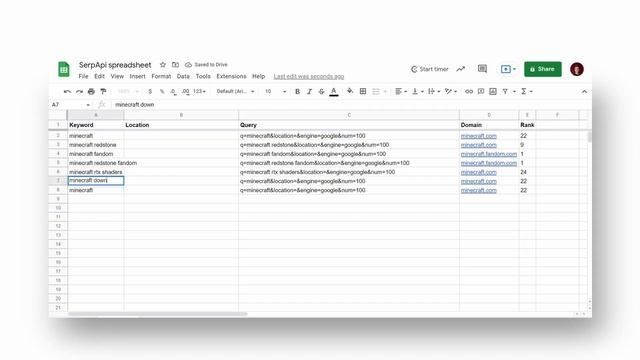This screenshot has width=640, height=360.
Task: Format as currency with dollar icon
Action: (150, 91)
